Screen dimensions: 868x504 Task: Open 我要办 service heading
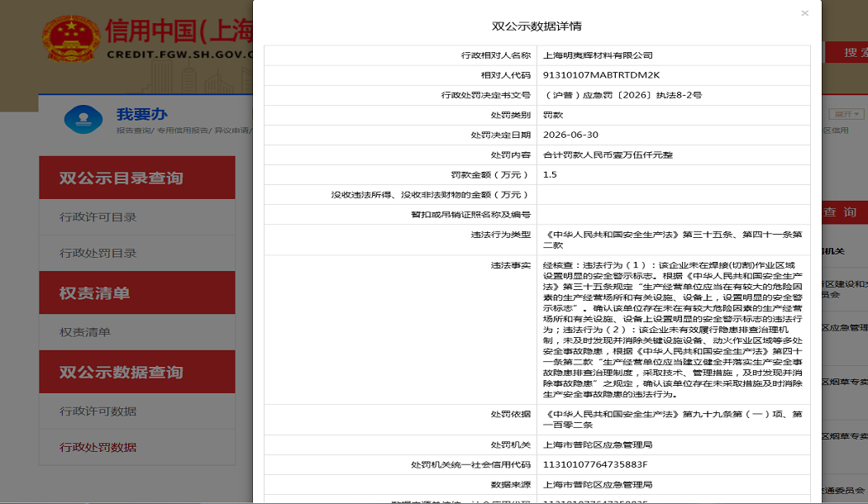(141, 115)
